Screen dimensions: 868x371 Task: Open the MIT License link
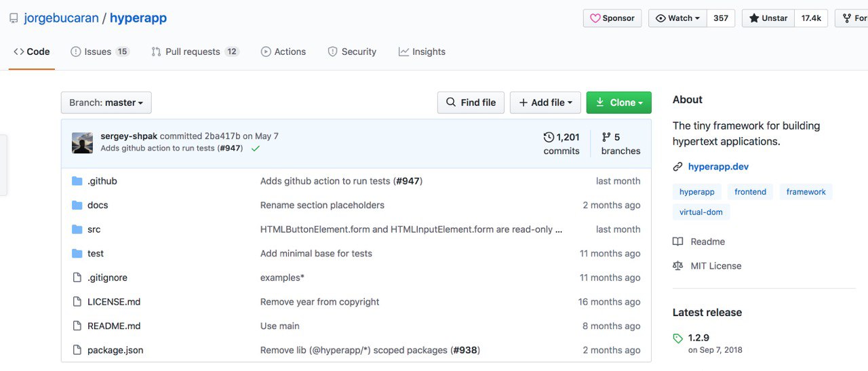[716, 266]
